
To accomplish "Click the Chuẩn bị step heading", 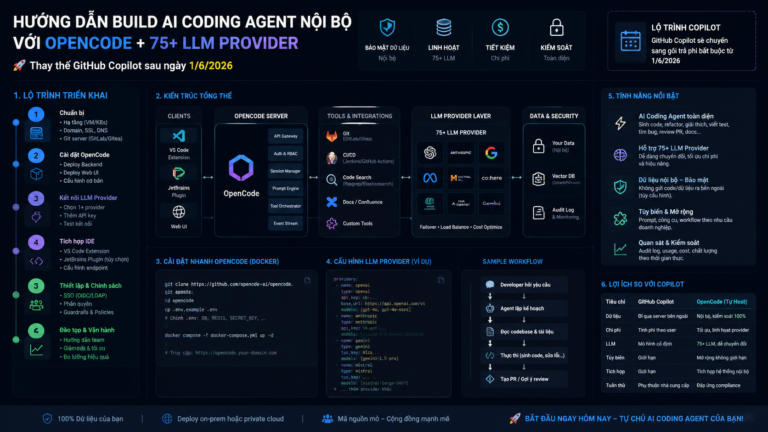I will click(x=72, y=113).
